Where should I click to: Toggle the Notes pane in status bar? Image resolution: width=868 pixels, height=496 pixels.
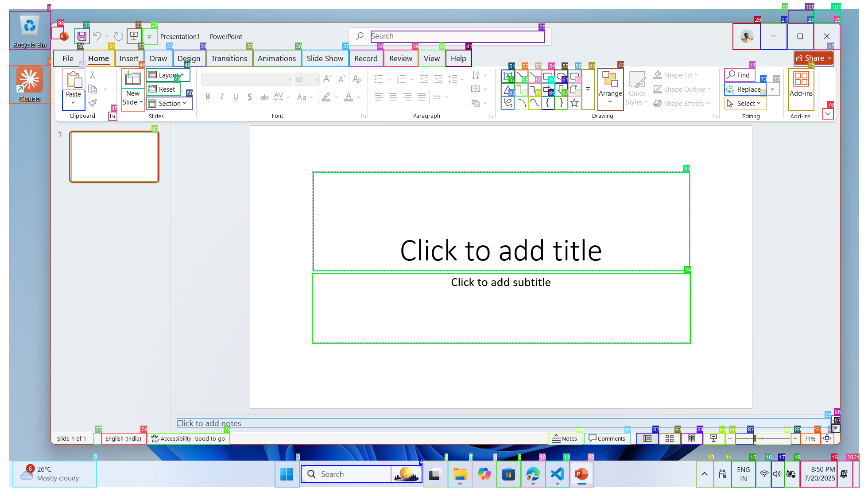tap(565, 438)
